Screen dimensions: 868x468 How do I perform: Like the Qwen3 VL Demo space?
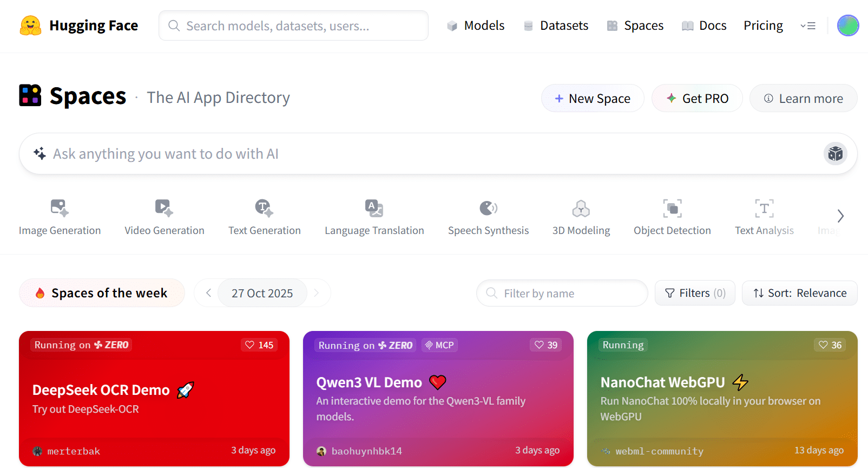coord(546,345)
